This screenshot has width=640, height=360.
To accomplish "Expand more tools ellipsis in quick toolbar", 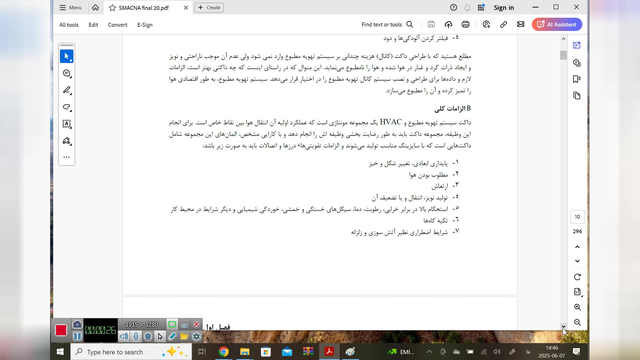I will [x=67, y=157].
